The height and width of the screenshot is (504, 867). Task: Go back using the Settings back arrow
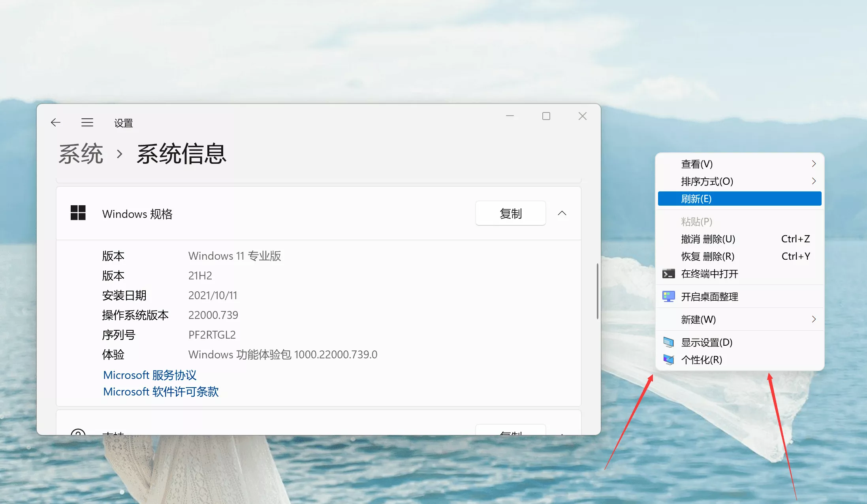pyautogui.click(x=56, y=123)
